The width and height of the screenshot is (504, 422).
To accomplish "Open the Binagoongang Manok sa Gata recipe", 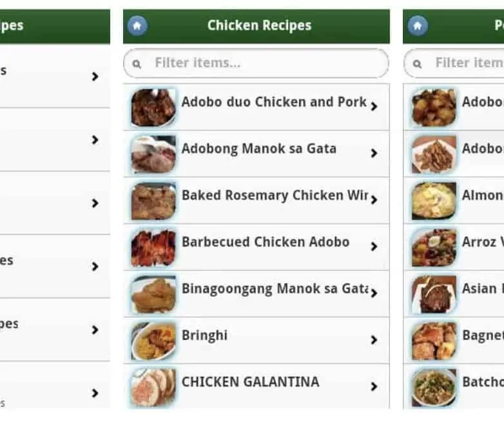I will 275,288.
